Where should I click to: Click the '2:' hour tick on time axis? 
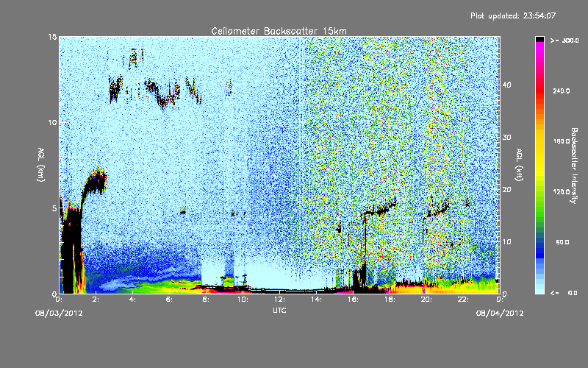pos(96,300)
